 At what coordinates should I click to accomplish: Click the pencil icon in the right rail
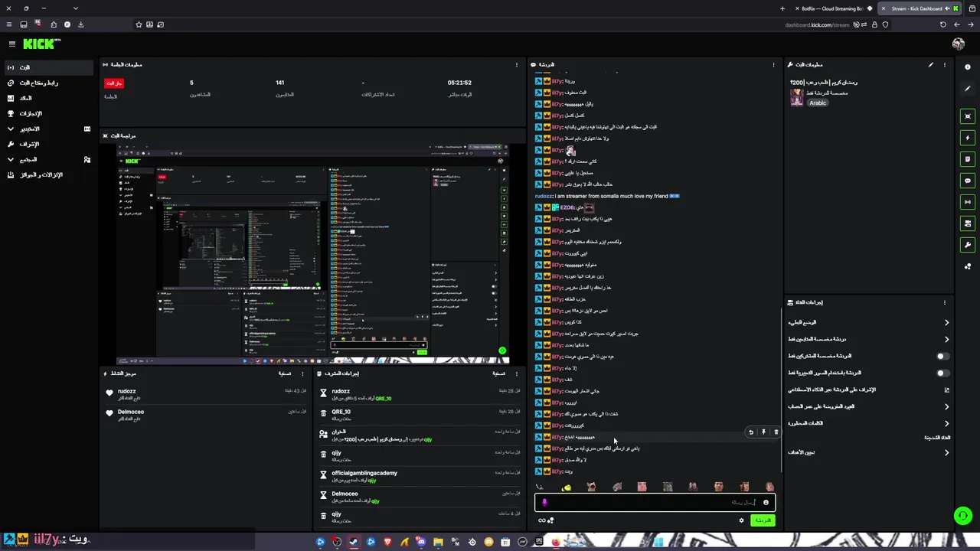pyautogui.click(x=968, y=89)
